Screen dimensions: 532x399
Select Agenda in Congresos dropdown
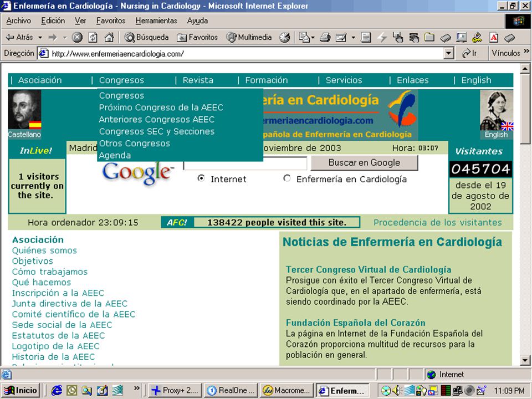point(115,155)
